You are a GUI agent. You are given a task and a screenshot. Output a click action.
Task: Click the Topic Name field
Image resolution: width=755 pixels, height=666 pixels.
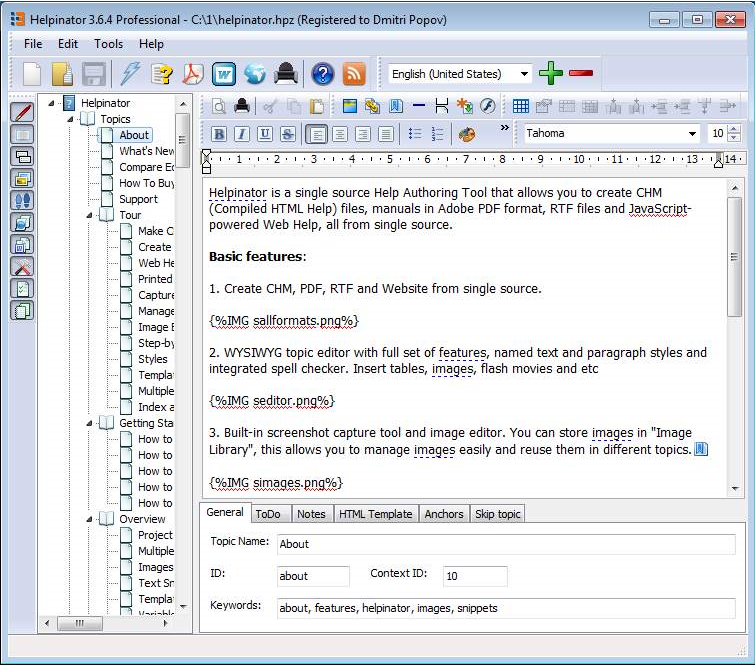pos(506,544)
